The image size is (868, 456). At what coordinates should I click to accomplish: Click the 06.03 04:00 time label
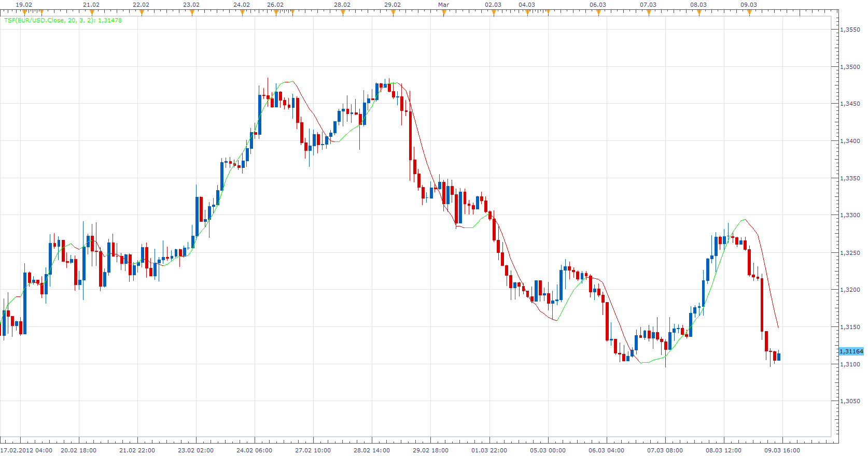(606, 450)
